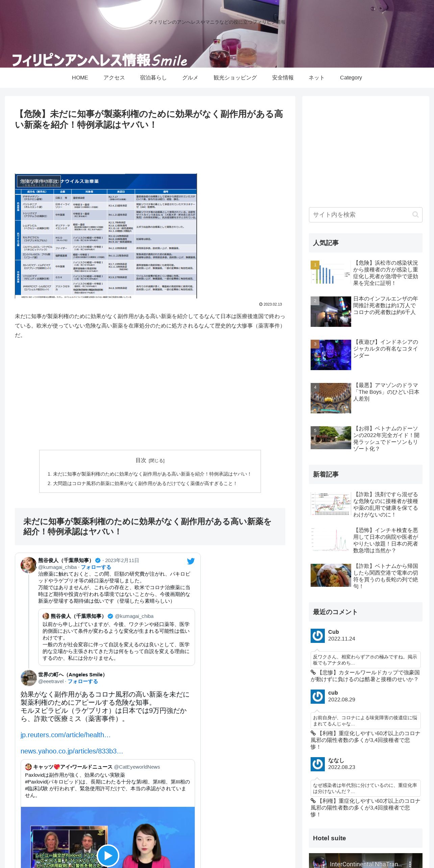Open popular article 2 nightclub thumbnail
434x868 pixels.
[331, 312]
